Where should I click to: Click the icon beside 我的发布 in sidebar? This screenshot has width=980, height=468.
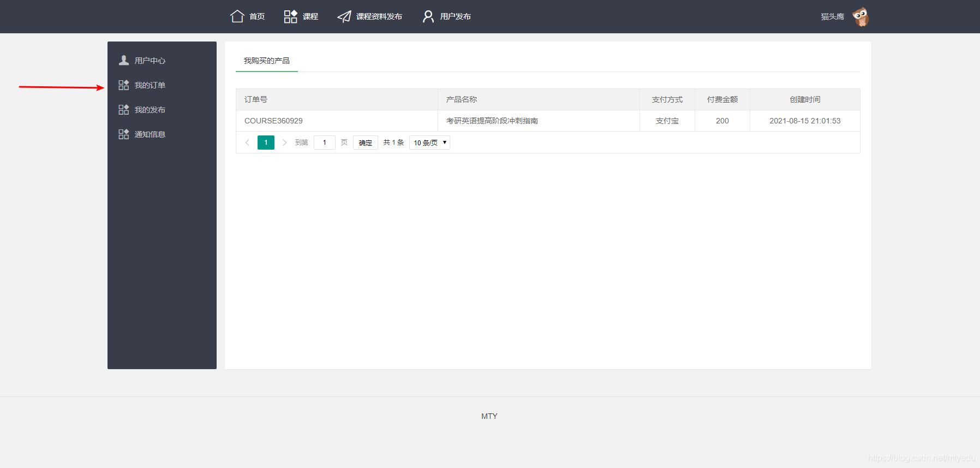click(124, 110)
